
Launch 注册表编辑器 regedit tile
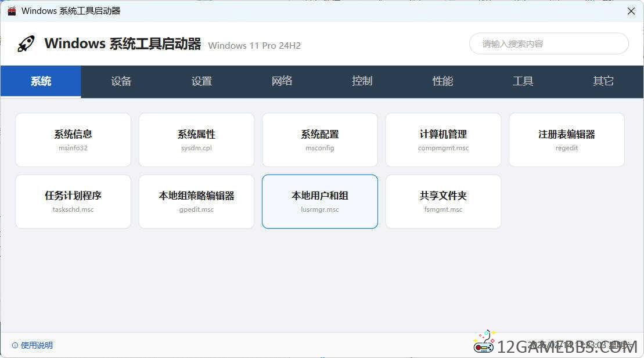tap(567, 140)
